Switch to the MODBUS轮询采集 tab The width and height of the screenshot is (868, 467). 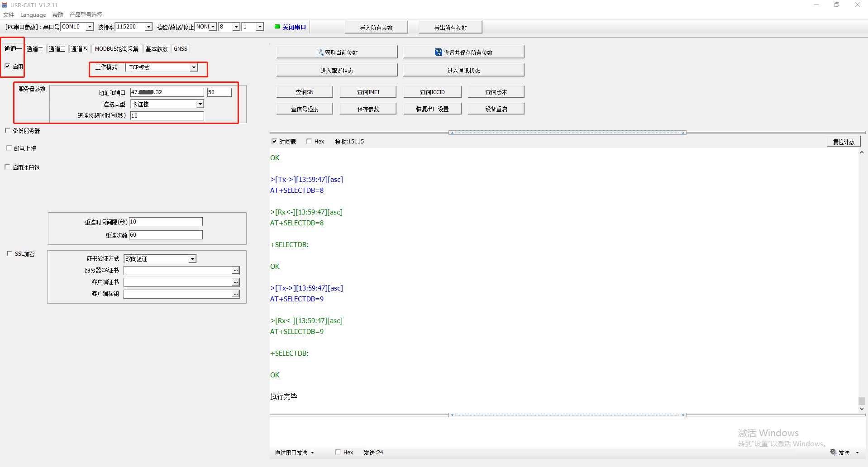(116, 49)
